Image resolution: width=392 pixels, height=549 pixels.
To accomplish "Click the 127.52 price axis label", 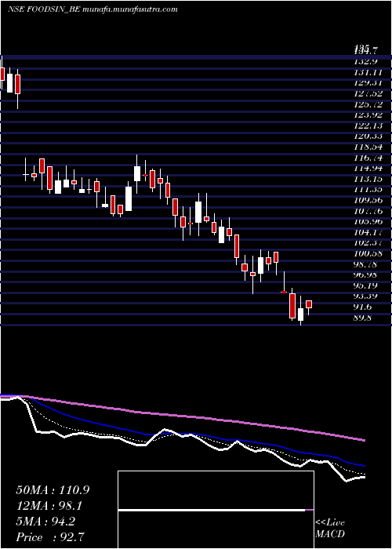I will pyautogui.click(x=368, y=93).
